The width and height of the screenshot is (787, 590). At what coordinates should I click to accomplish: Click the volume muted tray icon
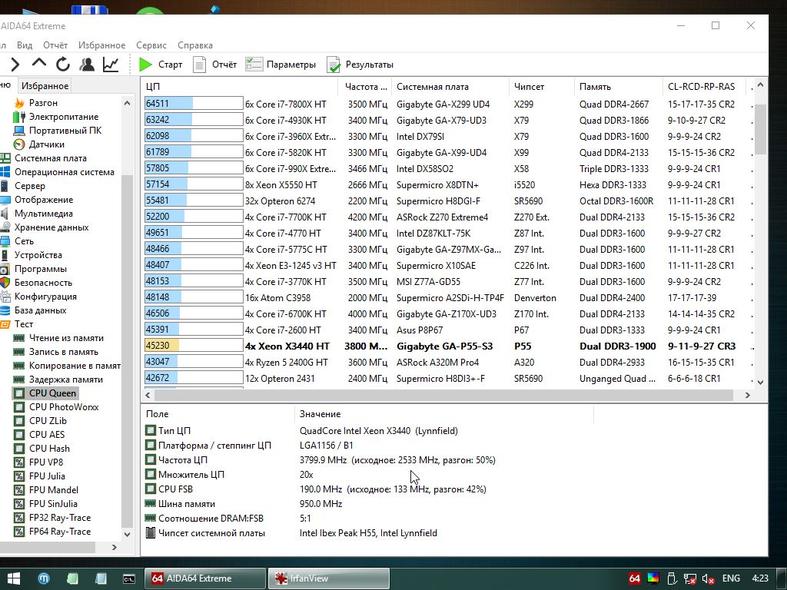pyautogui.click(x=708, y=578)
